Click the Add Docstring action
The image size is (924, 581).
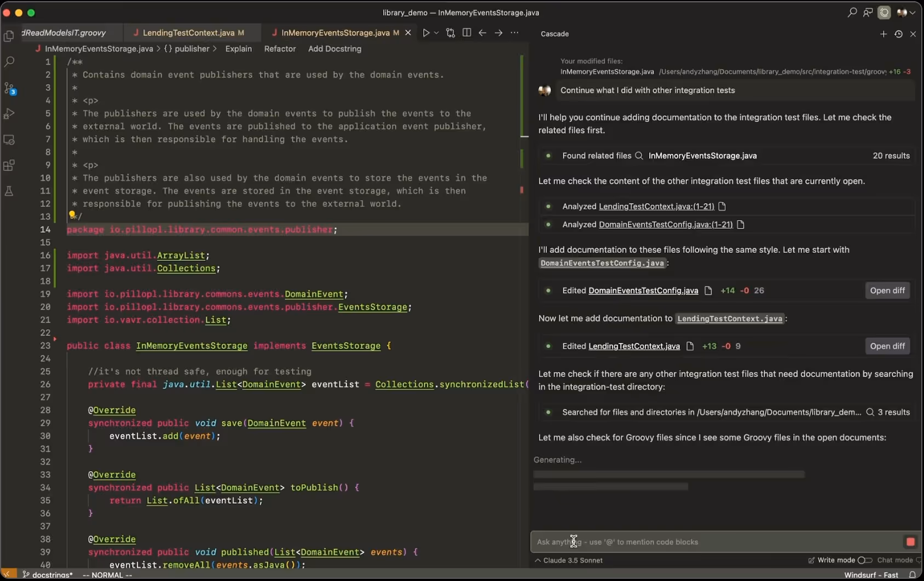[x=334, y=49]
